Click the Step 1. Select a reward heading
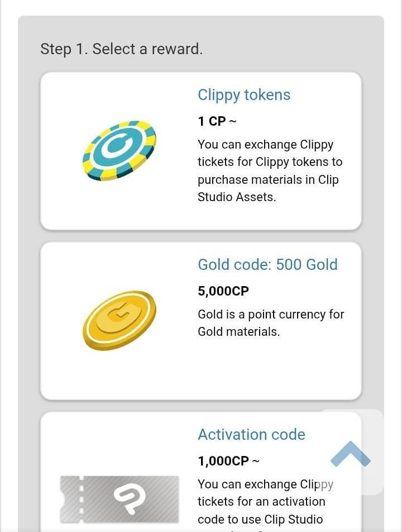Screen dimensions: 402x532 pyautogui.click(x=121, y=49)
